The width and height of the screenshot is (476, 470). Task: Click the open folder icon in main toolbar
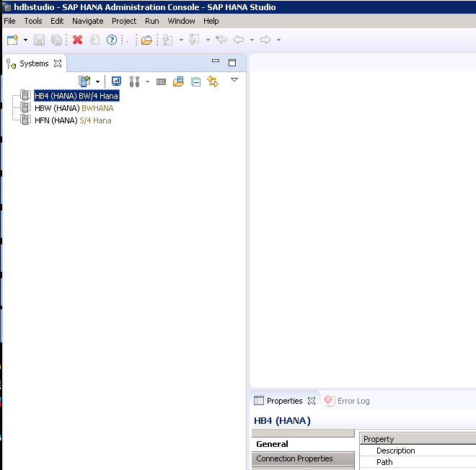[146, 40]
